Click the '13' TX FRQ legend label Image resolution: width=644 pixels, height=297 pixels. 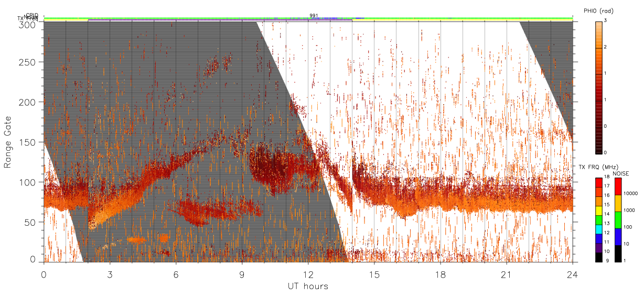coord(606,223)
